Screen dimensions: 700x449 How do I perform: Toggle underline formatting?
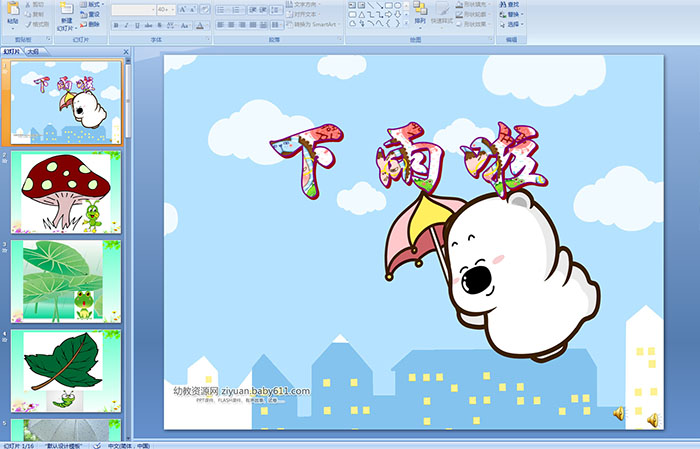coord(137,25)
